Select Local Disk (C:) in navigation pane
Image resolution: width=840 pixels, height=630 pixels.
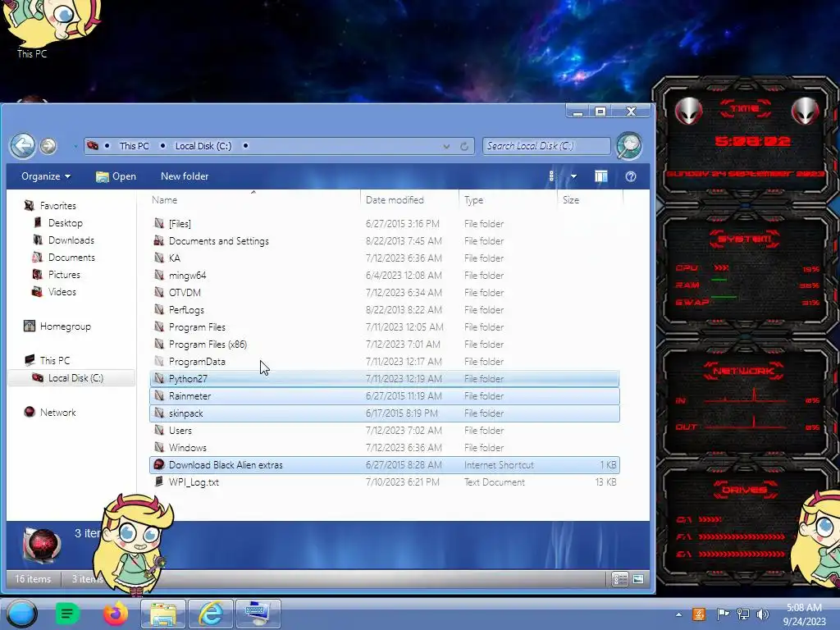pos(75,377)
